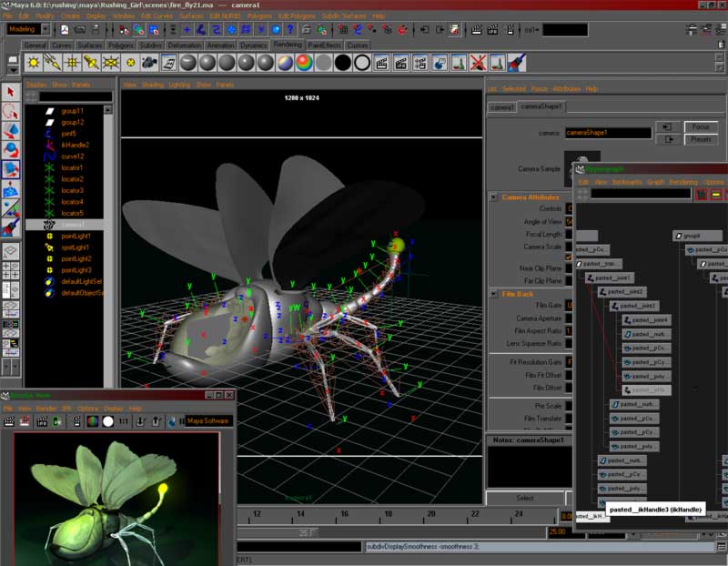Click the yellow bar icon in Hypergraph toolbar

point(716,194)
